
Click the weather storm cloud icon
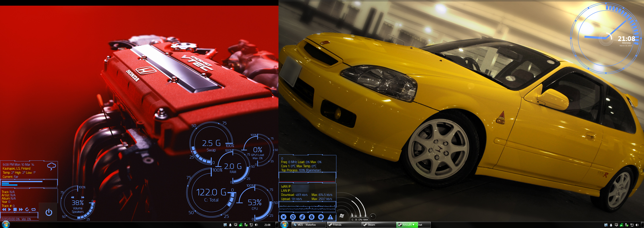[52, 166]
